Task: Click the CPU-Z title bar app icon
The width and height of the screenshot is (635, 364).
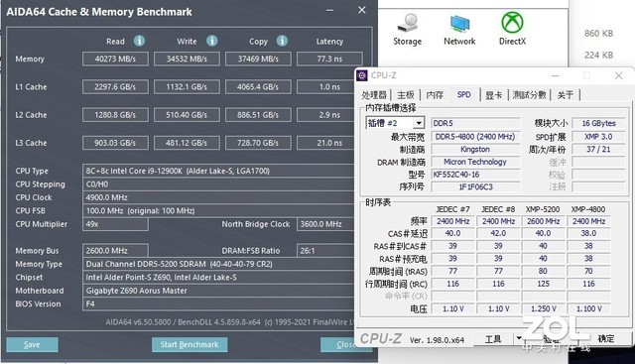Action: 361,75
